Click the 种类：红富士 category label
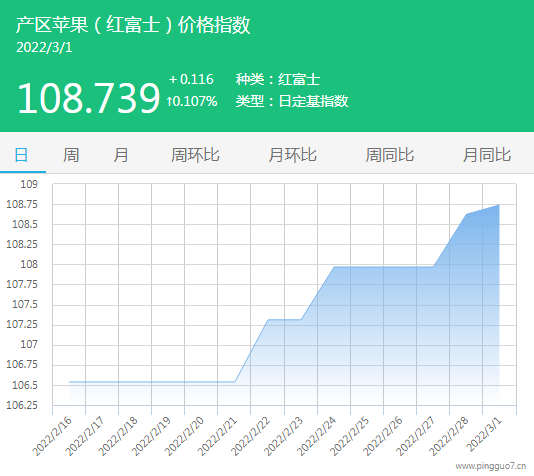 click(x=278, y=80)
